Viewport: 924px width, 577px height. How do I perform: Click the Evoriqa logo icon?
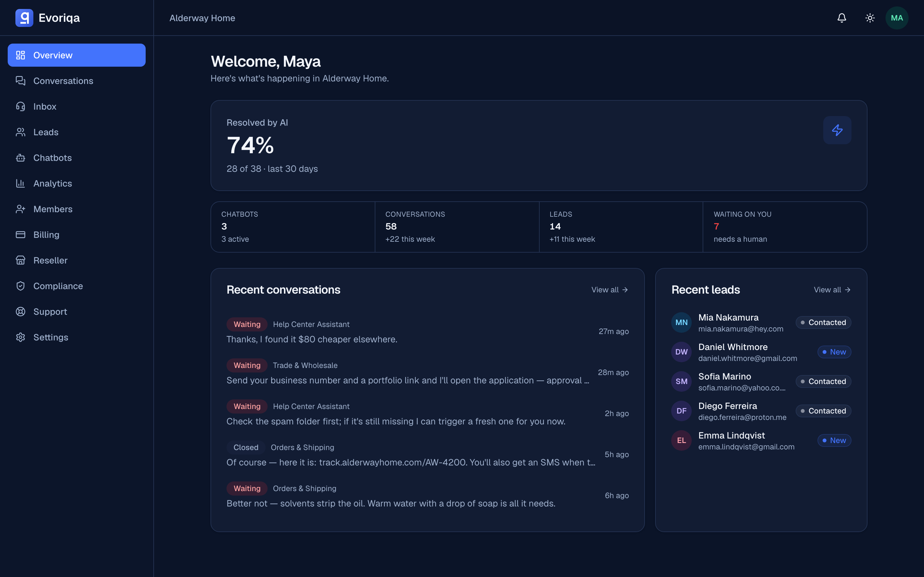pos(24,18)
